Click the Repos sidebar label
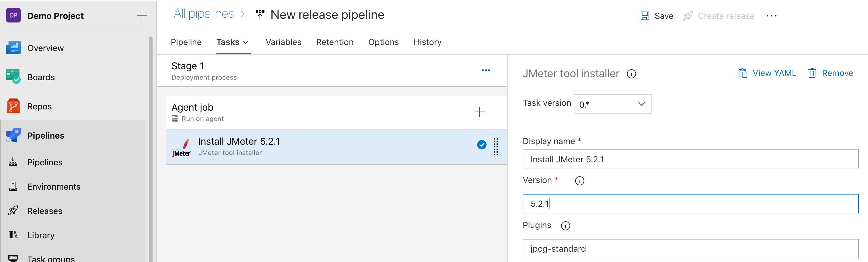 pos(40,107)
